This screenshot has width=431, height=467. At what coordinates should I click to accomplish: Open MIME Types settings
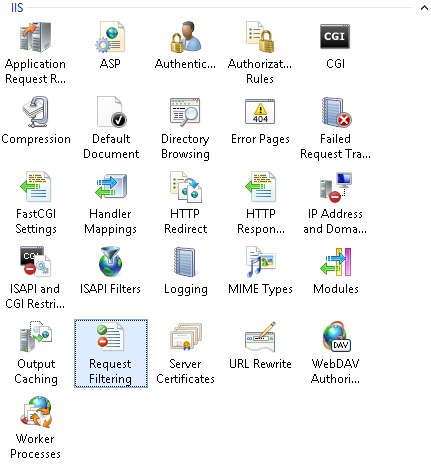[x=260, y=270]
